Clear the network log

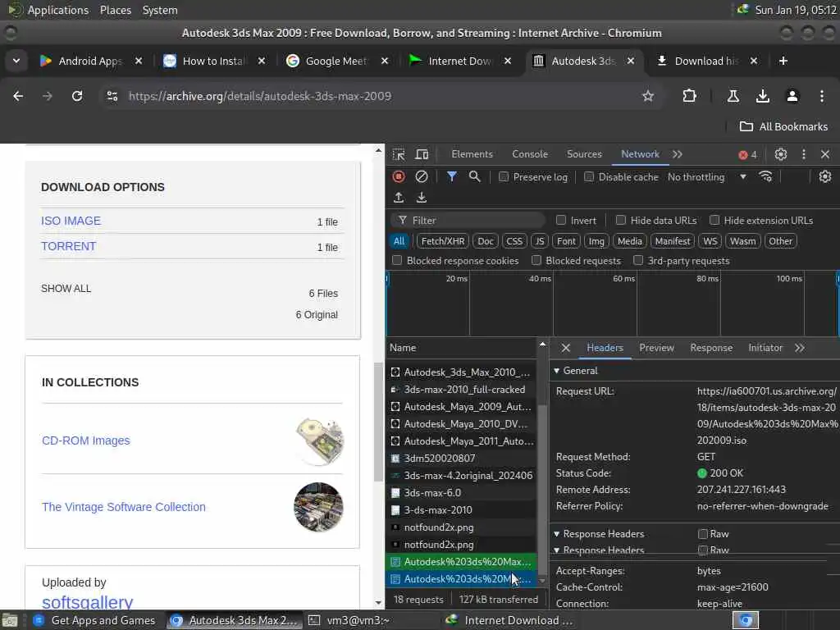pos(422,177)
